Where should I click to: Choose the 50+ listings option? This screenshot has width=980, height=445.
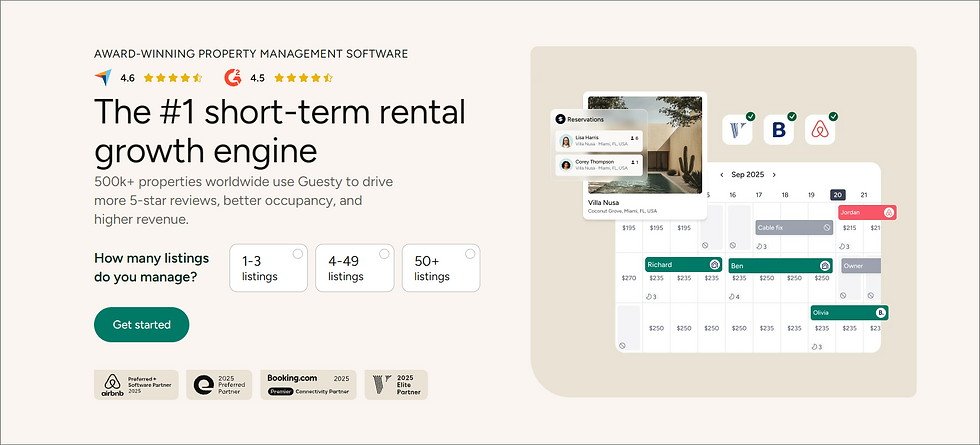coord(441,268)
